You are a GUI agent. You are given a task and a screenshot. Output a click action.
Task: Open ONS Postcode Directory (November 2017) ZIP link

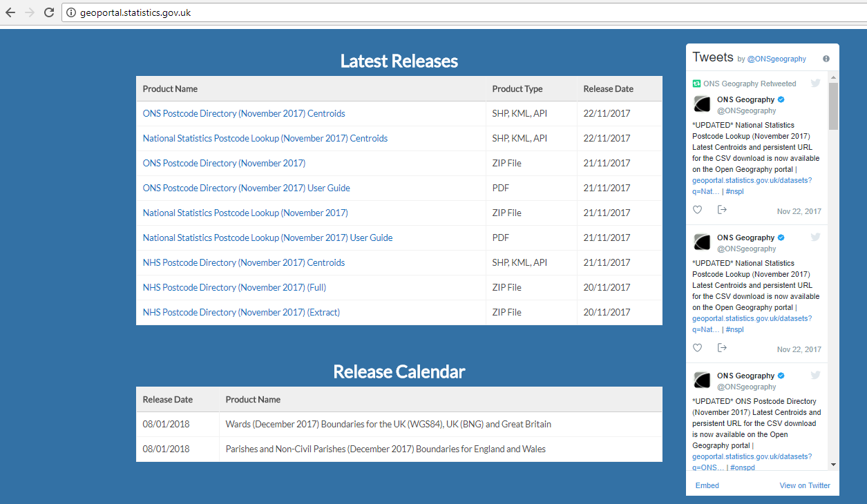pos(224,163)
